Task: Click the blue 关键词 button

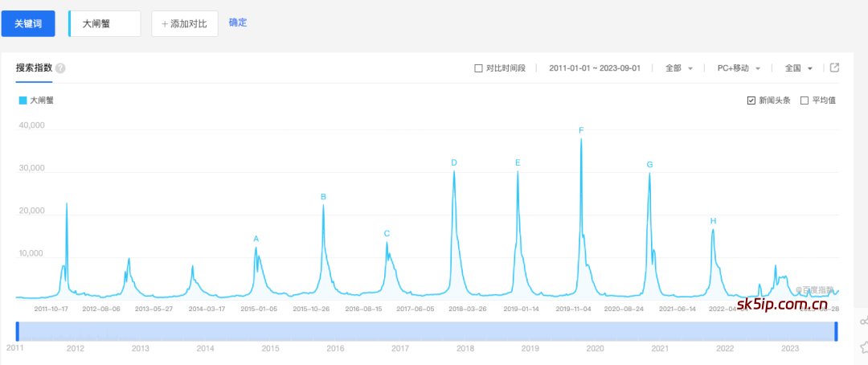Action: point(28,23)
